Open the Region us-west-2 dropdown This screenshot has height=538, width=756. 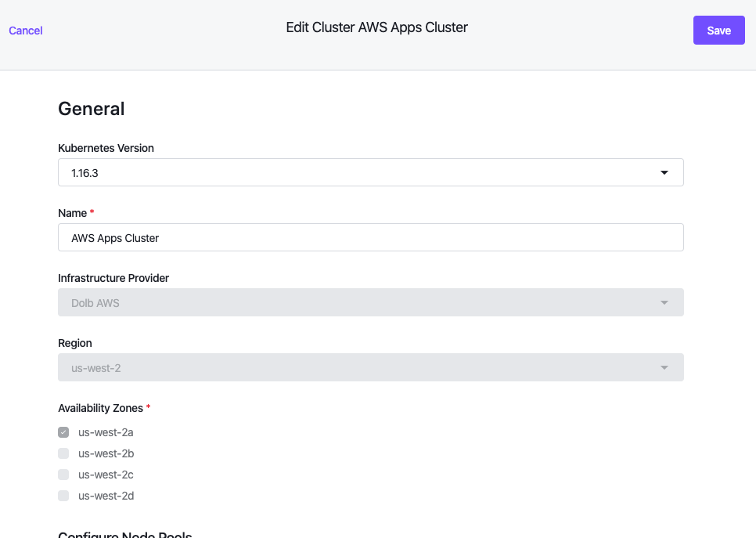click(x=371, y=368)
